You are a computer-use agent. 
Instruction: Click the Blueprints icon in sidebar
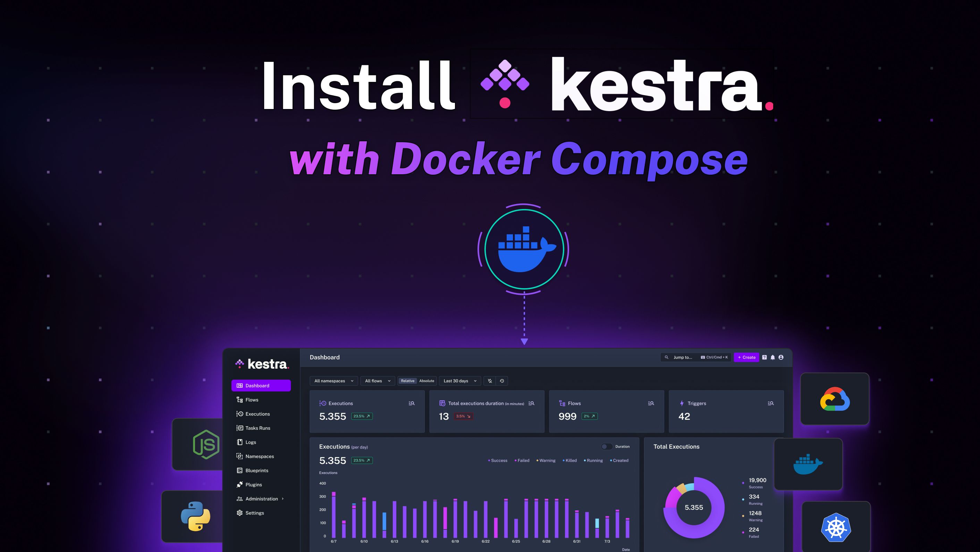tap(240, 470)
